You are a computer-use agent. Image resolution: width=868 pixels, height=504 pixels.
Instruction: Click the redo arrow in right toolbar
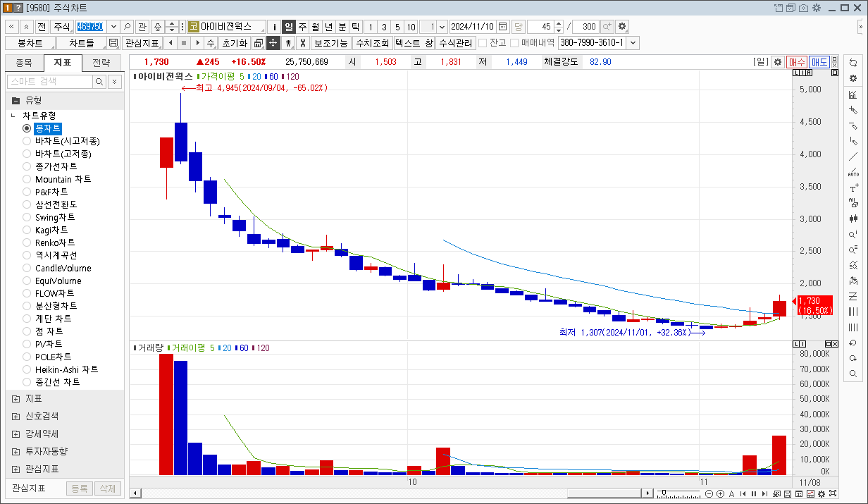853,359
